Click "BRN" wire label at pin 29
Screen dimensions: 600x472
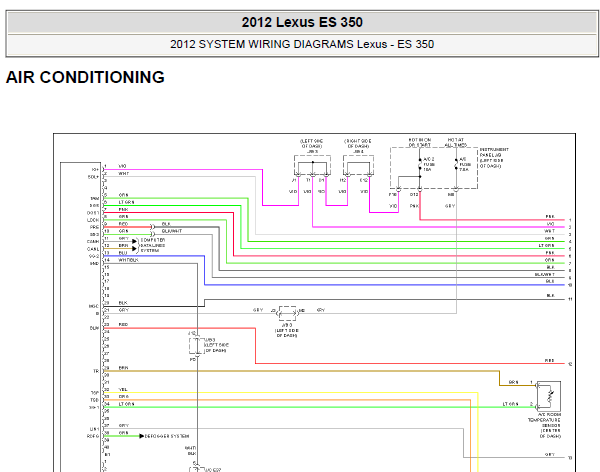[123, 368]
